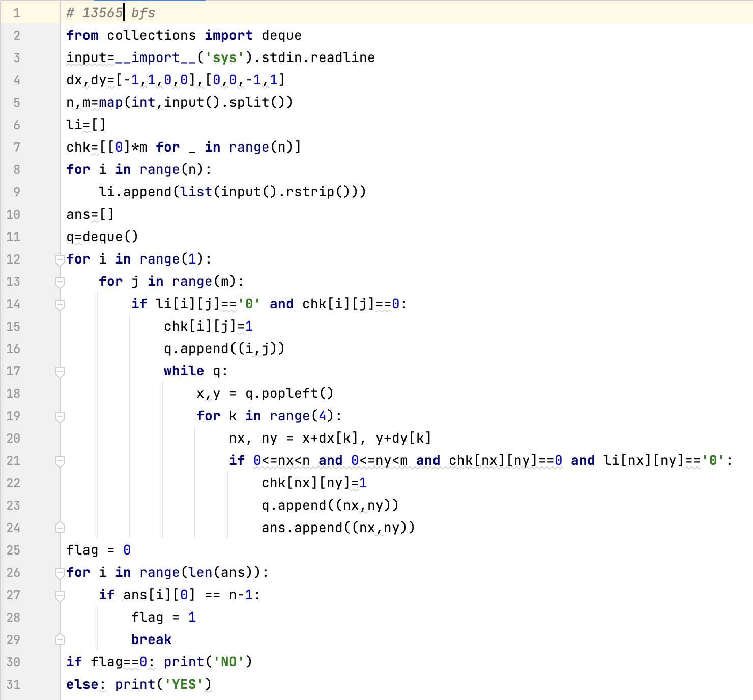This screenshot has height=700, width=753.
Task: Click 'li[nx][ny]' on line 21
Action: [x=644, y=460]
